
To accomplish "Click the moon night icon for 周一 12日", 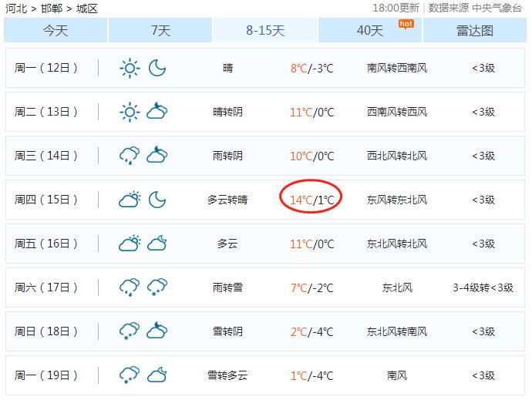I will coord(157,68).
